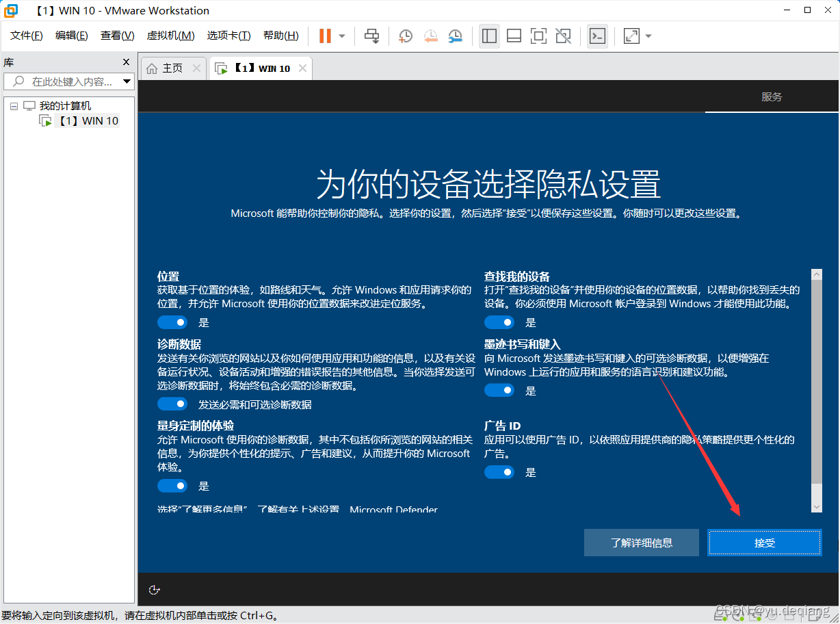Open the 选项卡(T) menu
This screenshot has width=840, height=624.
coord(229,36)
